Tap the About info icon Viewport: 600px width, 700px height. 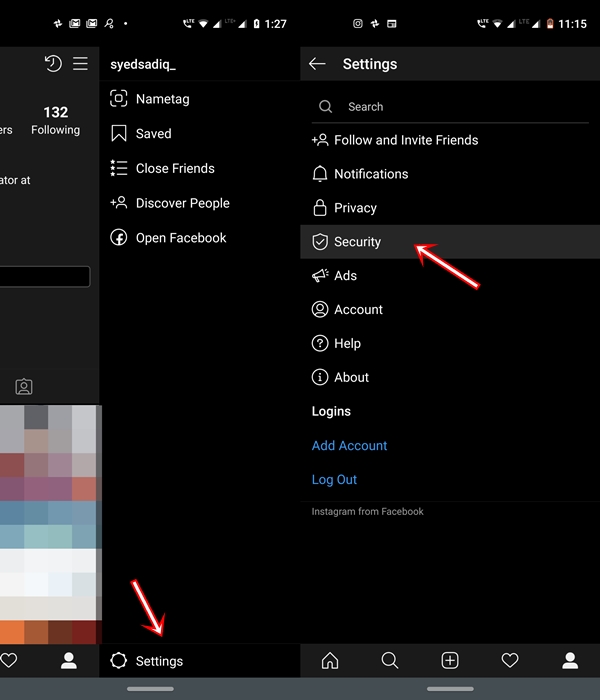pos(320,377)
